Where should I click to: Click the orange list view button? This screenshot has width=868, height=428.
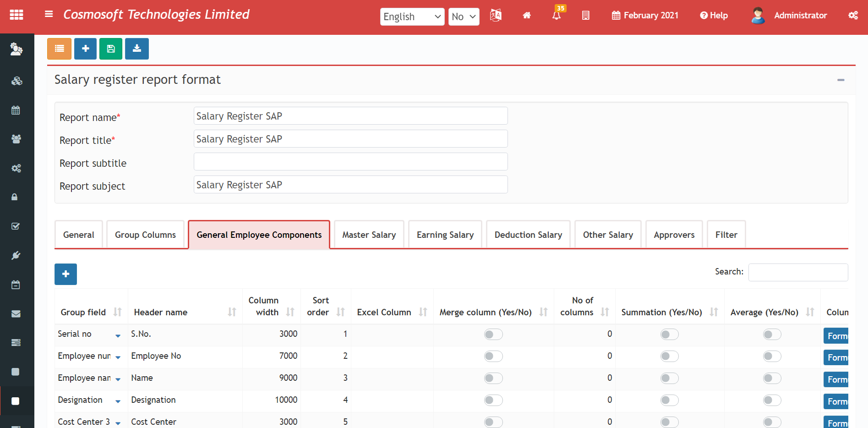pyautogui.click(x=59, y=49)
